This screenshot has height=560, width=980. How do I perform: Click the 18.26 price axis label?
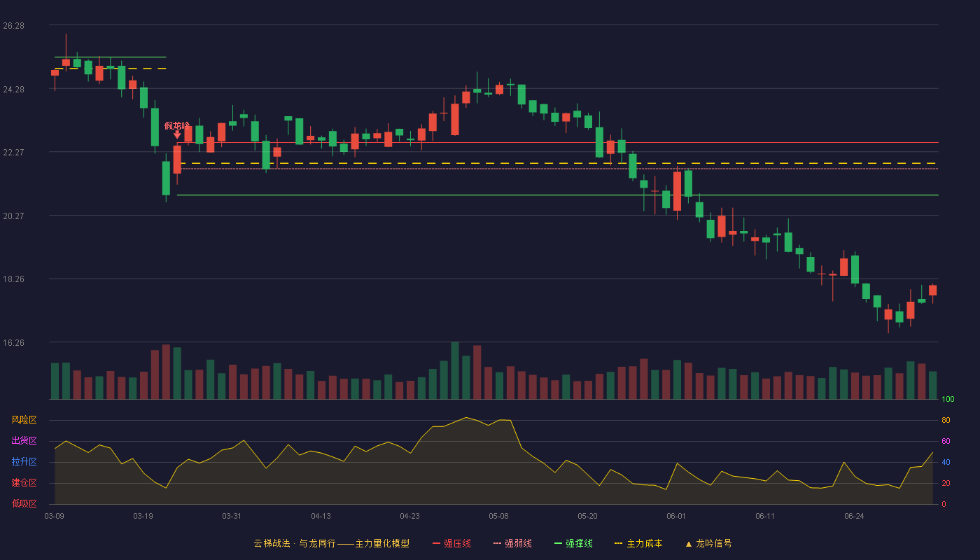13,279
